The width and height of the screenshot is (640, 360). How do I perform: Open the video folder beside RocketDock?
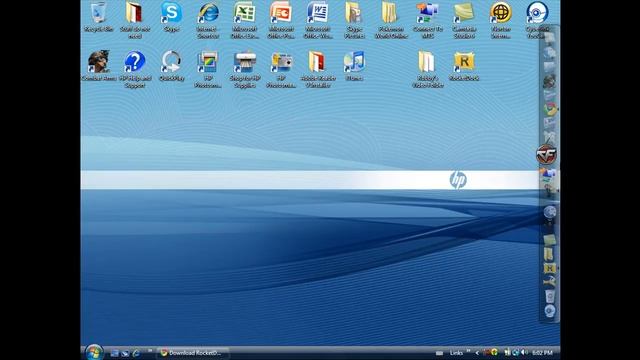click(427, 69)
